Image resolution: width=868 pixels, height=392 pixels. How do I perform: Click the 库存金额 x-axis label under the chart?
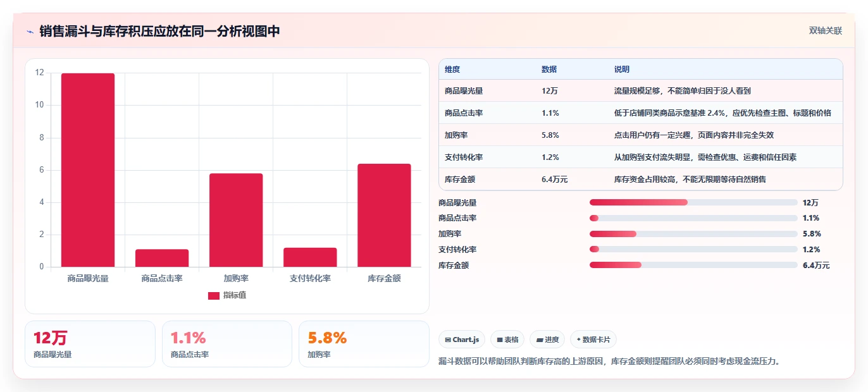(384, 278)
